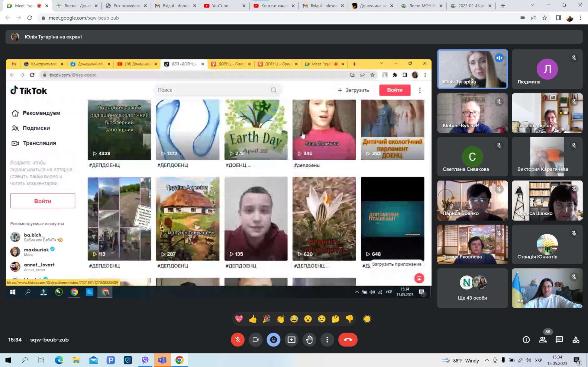Click the red Войти button in TikTok header
The width and height of the screenshot is (588, 367).
pos(395,90)
